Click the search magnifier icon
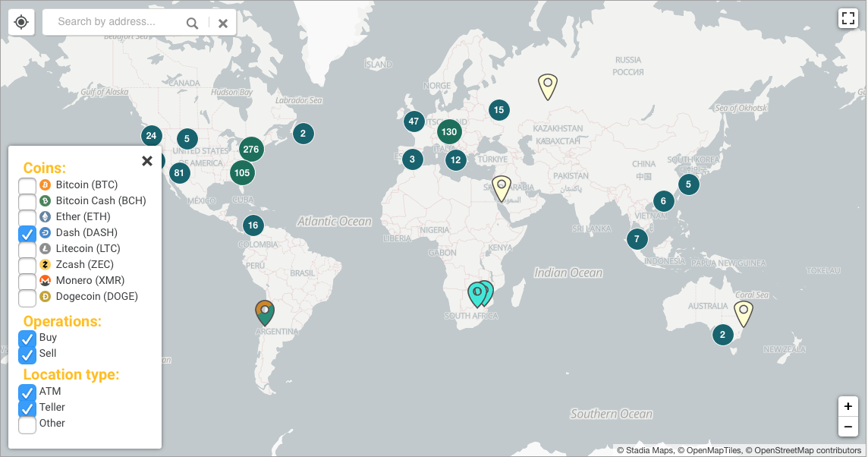The width and height of the screenshot is (868, 457). point(192,23)
